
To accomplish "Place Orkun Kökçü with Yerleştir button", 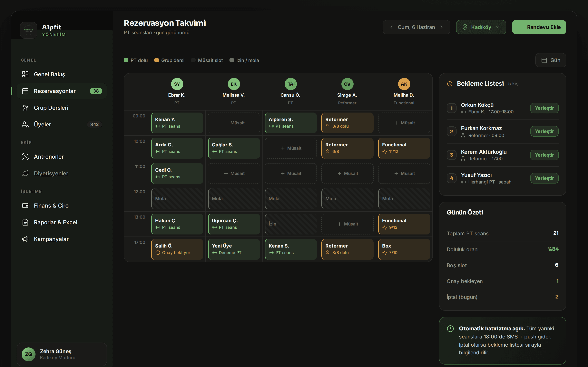I will pos(544,108).
